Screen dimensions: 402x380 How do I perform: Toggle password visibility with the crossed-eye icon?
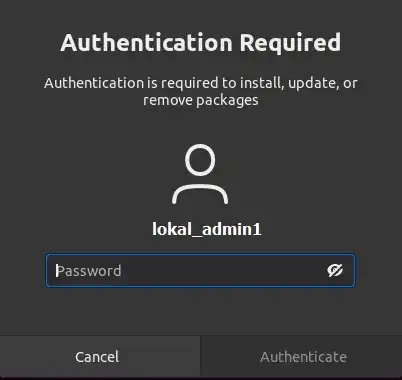(335, 270)
